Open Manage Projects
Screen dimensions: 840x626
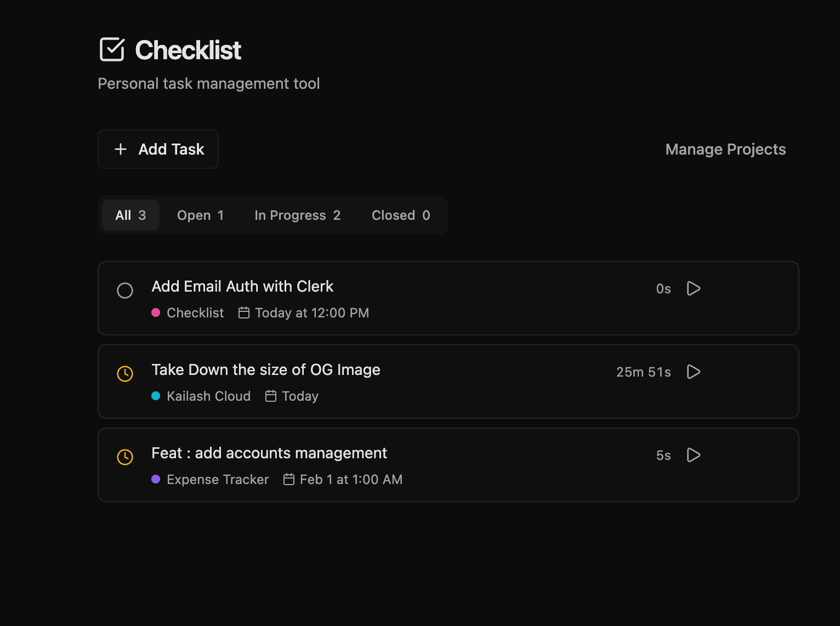click(x=725, y=149)
